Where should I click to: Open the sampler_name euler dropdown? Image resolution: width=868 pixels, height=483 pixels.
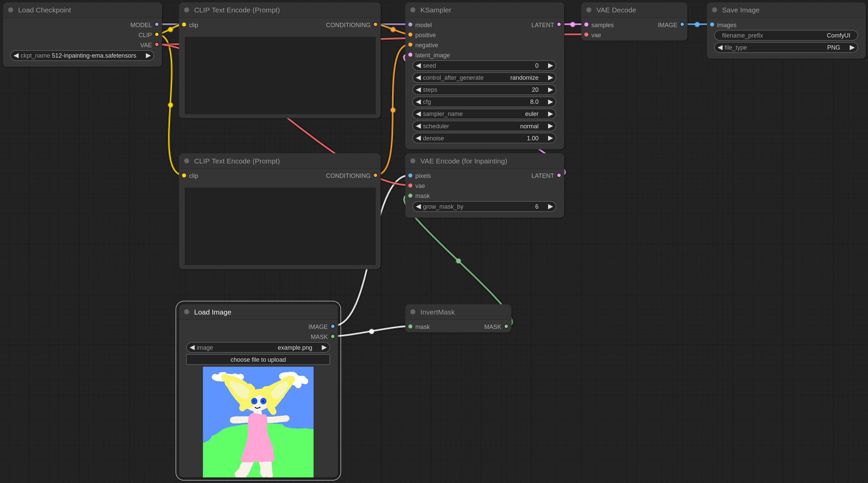pos(484,114)
